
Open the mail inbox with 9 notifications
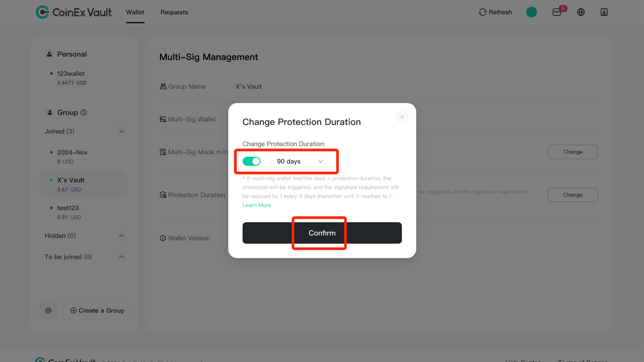coord(557,12)
